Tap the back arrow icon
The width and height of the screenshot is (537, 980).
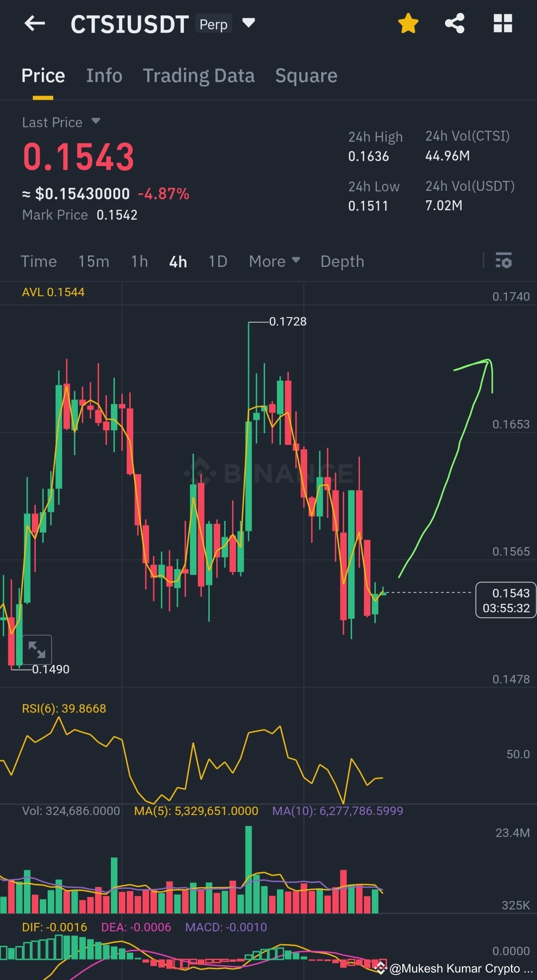point(35,23)
